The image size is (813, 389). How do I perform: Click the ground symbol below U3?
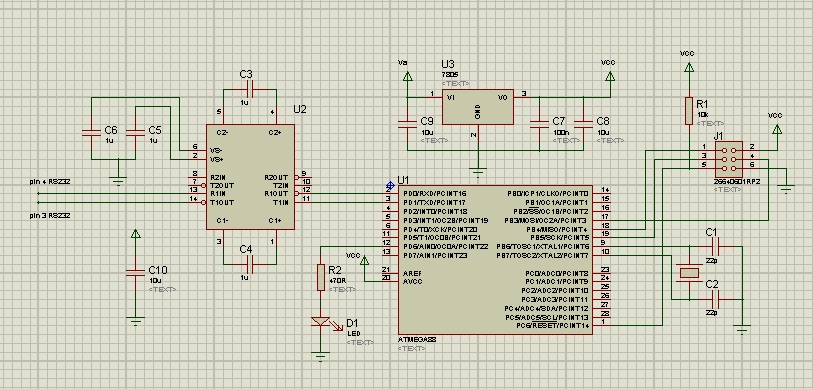478,172
